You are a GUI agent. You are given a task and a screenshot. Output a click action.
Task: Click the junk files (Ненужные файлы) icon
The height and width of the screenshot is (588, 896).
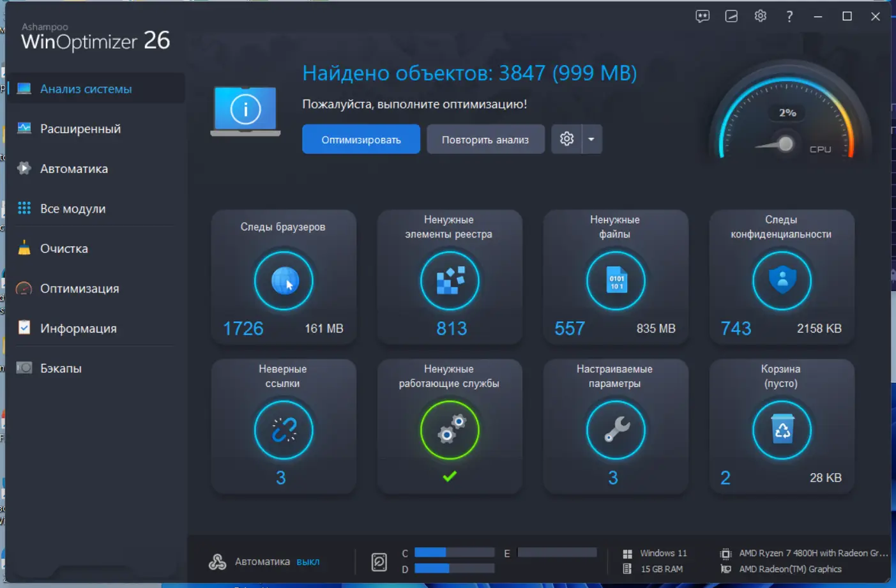click(x=615, y=281)
